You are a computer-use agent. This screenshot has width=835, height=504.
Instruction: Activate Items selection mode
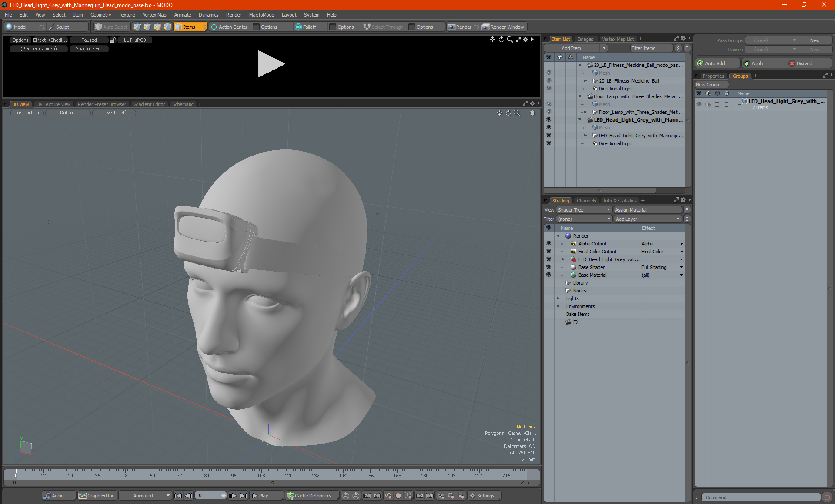190,27
